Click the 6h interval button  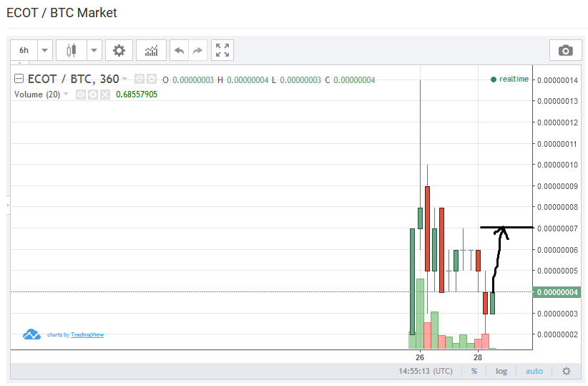click(x=24, y=50)
